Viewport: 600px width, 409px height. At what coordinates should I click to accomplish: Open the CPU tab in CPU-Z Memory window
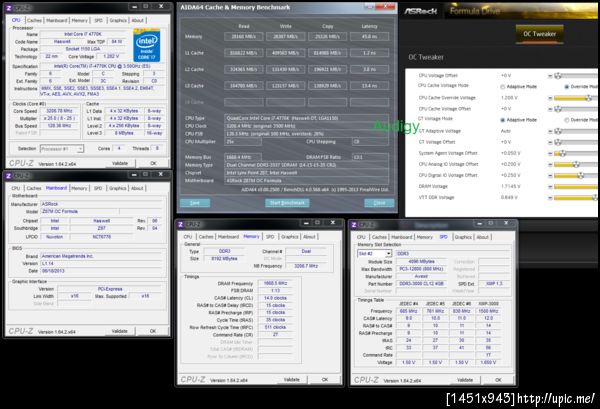coord(188,237)
